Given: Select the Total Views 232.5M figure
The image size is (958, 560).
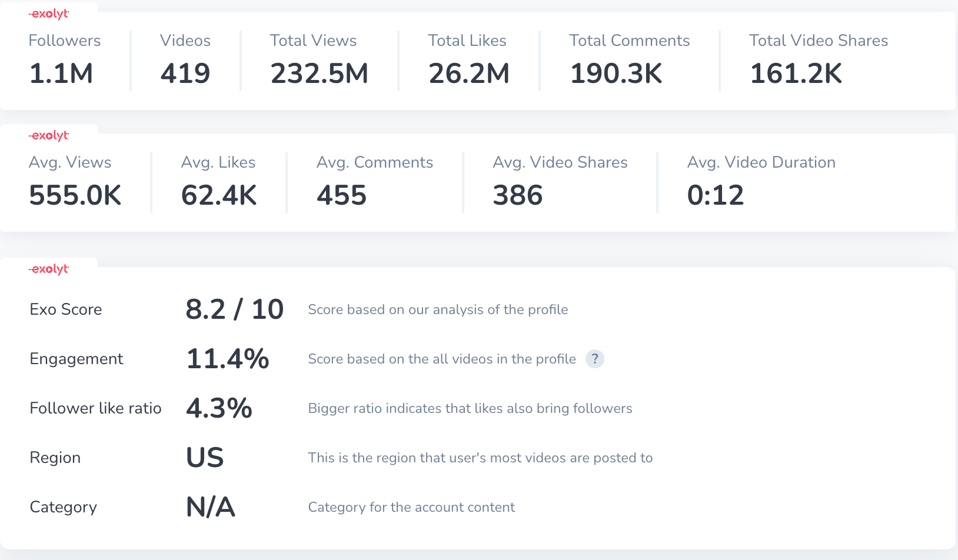Looking at the screenshot, I should click(x=319, y=74).
